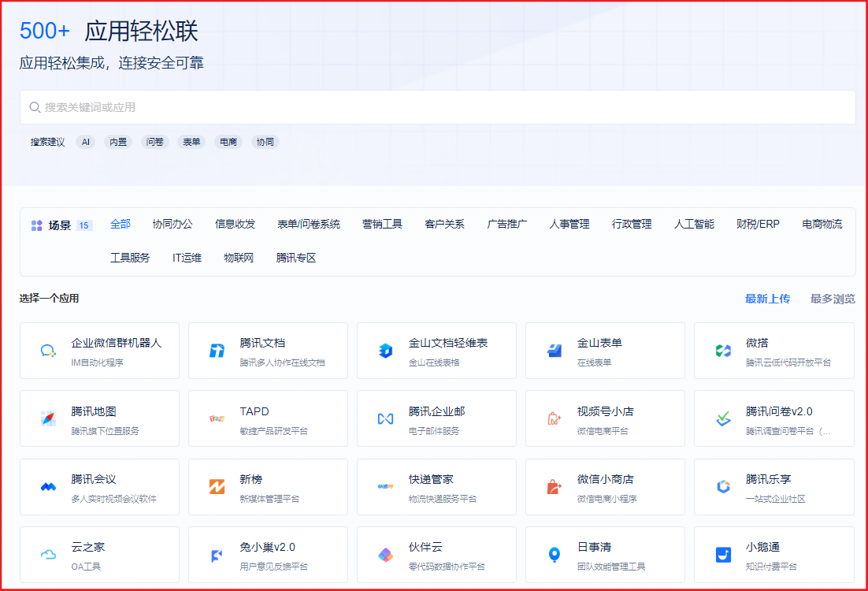This screenshot has width=868, height=591.
Task: Filter by 财税/ERP scene
Action: point(758,225)
